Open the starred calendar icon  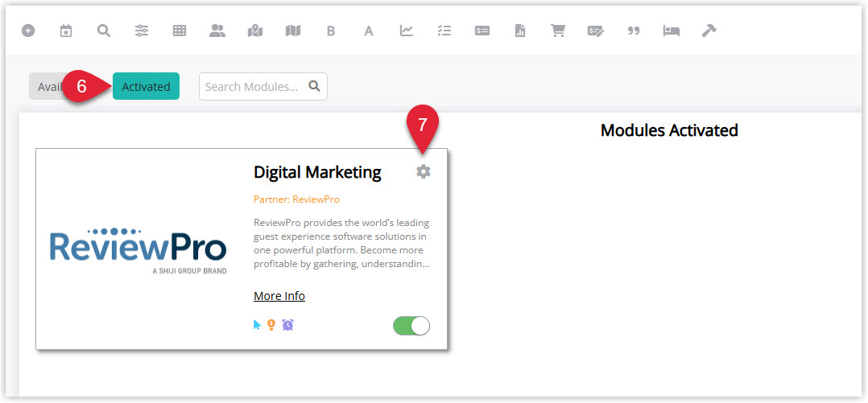[66, 31]
